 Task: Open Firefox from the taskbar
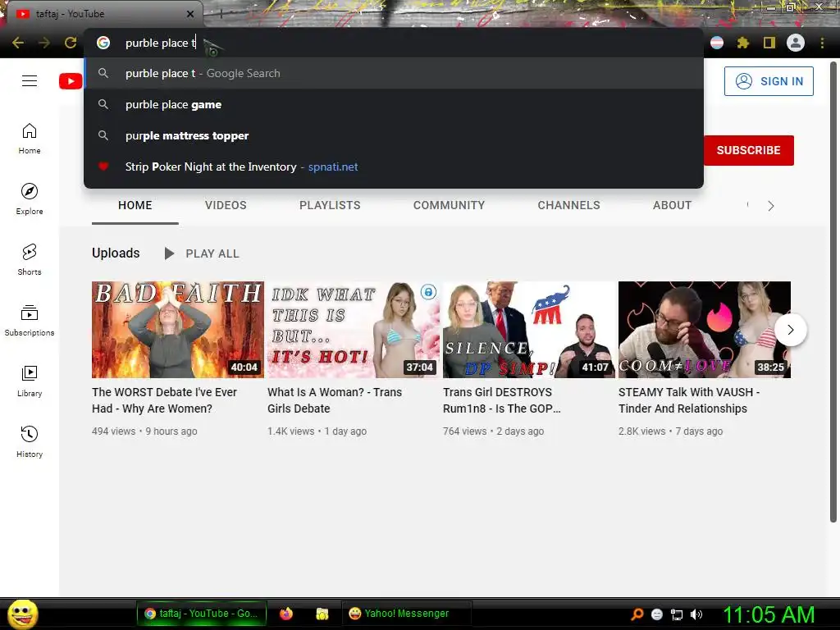click(286, 614)
